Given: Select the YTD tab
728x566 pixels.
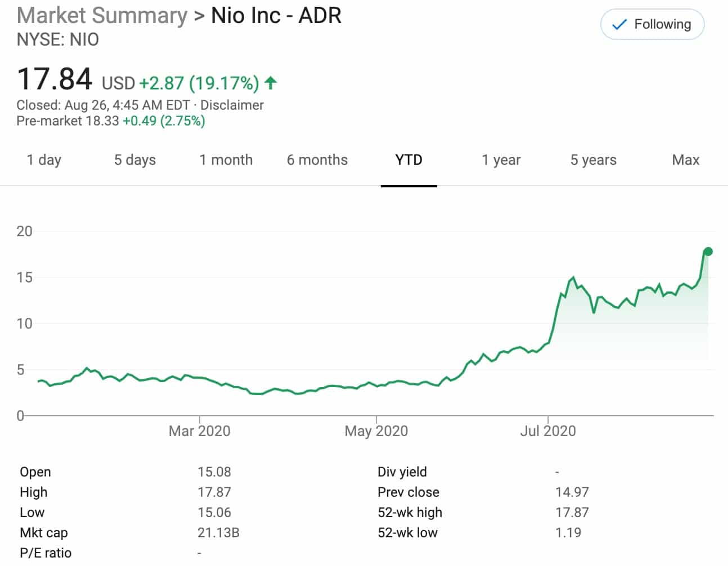Looking at the screenshot, I should tap(409, 160).
